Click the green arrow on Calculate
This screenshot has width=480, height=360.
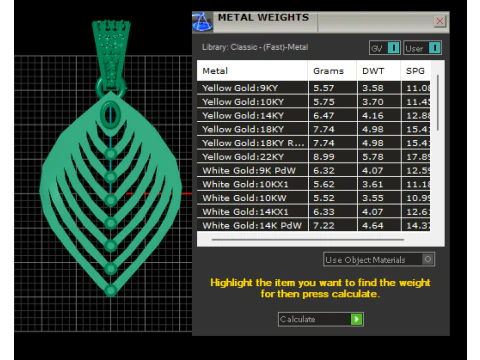click(x=356, y=319)
